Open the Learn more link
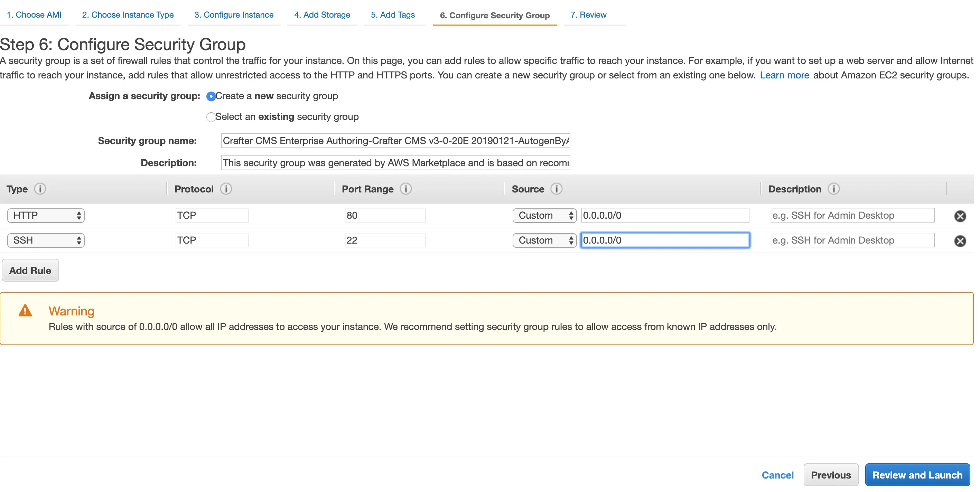 (784, 75)
